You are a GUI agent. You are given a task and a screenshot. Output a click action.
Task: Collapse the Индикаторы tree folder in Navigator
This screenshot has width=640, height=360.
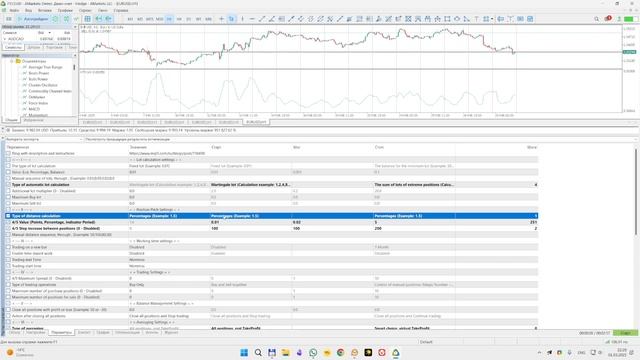[x=12, y=61]
